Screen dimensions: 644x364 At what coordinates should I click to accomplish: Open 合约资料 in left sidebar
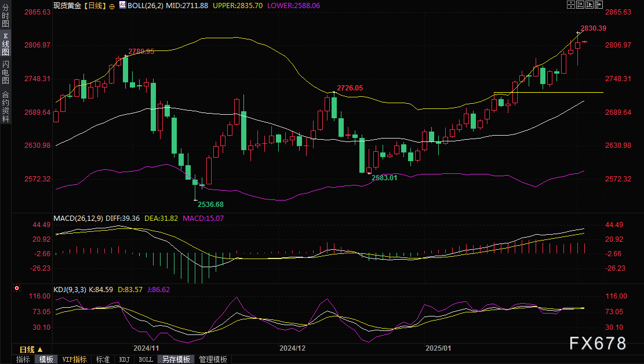(x=5, y=106)
